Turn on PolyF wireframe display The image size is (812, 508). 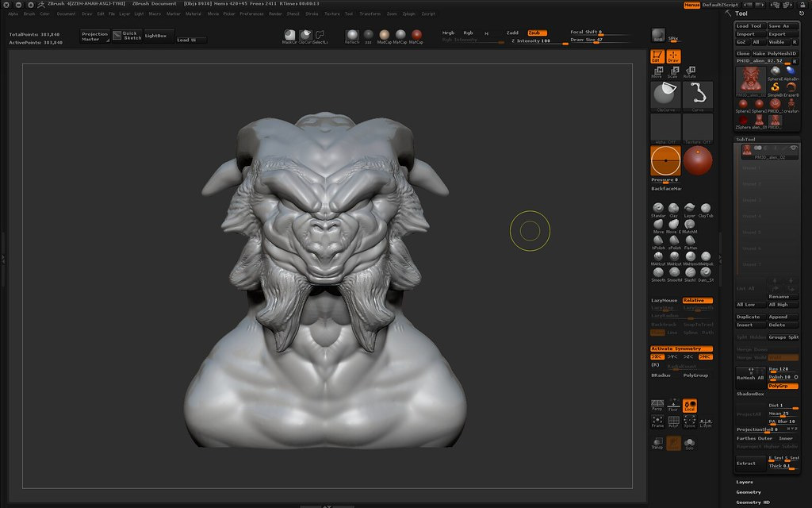[673, 422]
